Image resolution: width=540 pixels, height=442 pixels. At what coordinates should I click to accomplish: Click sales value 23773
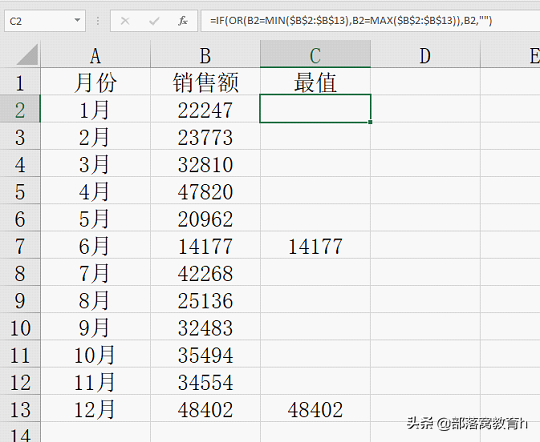[205, 137]
